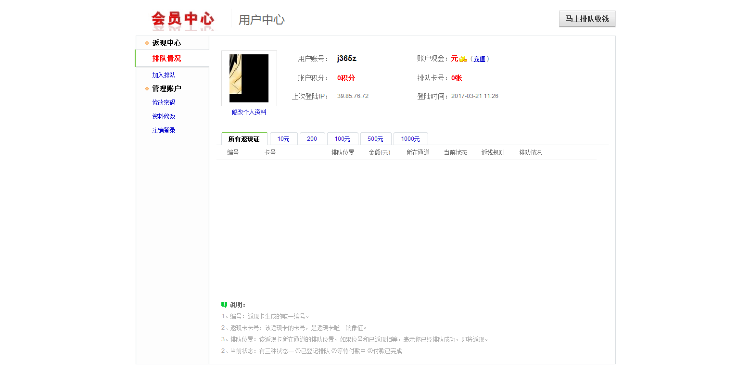This screenshot has width=750, height=371.
Task: Click the gold coin icon beside balance
Action: [x=463, y=59]
